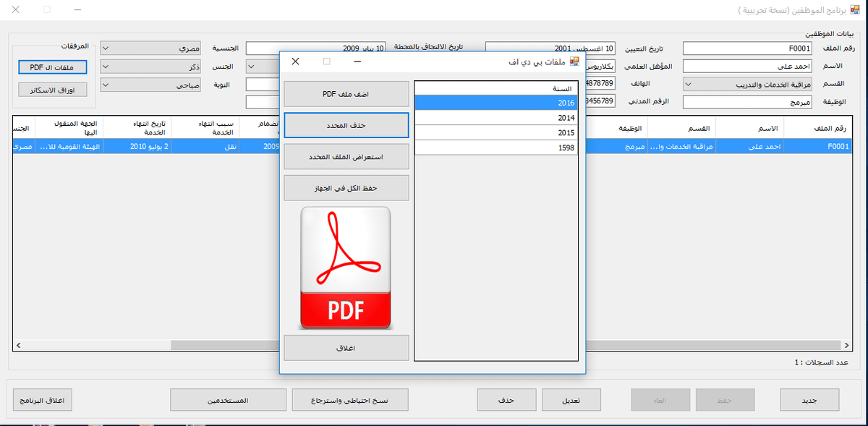
Task: Click the تاريخ التعيين date field
Action: click(551, 48)
